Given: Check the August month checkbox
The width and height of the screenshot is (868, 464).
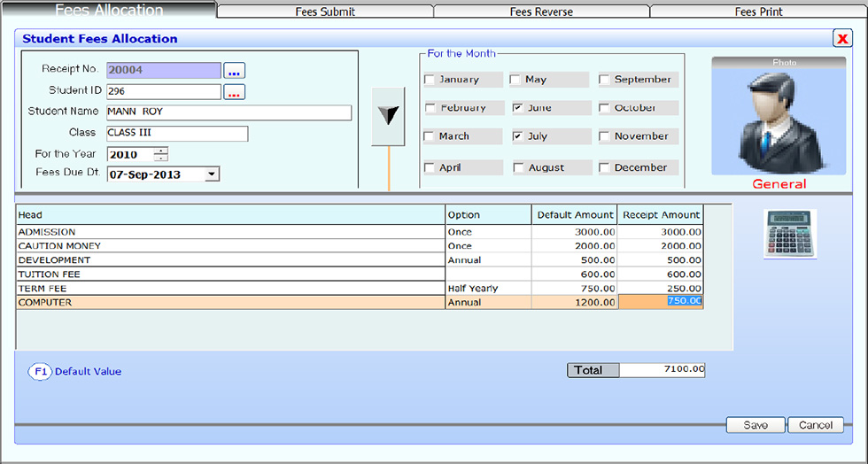Looking at the screenshot, I should click(x=518, y=167).
